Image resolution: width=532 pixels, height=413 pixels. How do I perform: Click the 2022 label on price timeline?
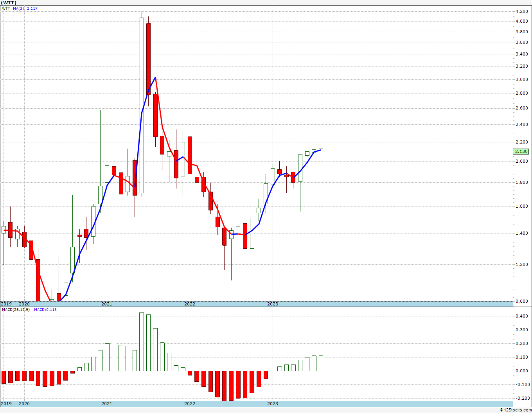tap(189, 304)
